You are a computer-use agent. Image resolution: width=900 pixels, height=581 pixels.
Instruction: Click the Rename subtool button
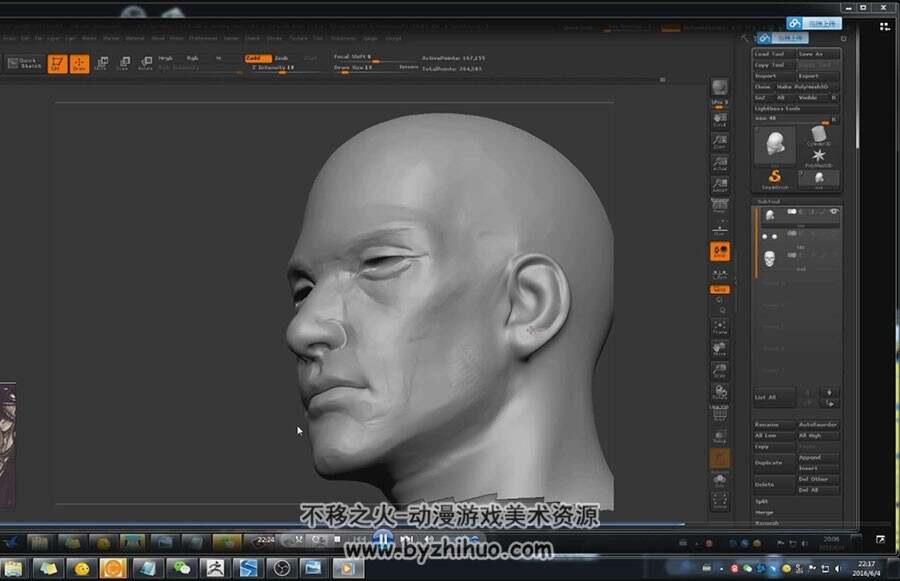(774, 425)
